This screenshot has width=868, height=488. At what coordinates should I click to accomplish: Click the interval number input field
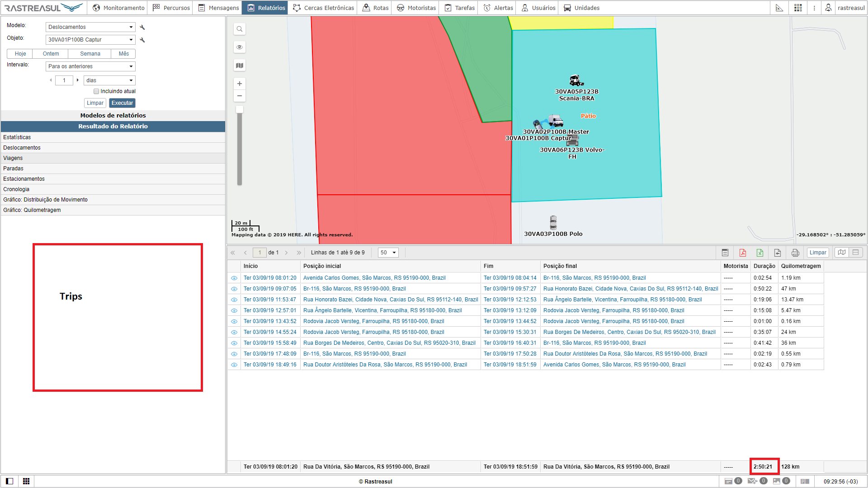[x=64, y=80]
